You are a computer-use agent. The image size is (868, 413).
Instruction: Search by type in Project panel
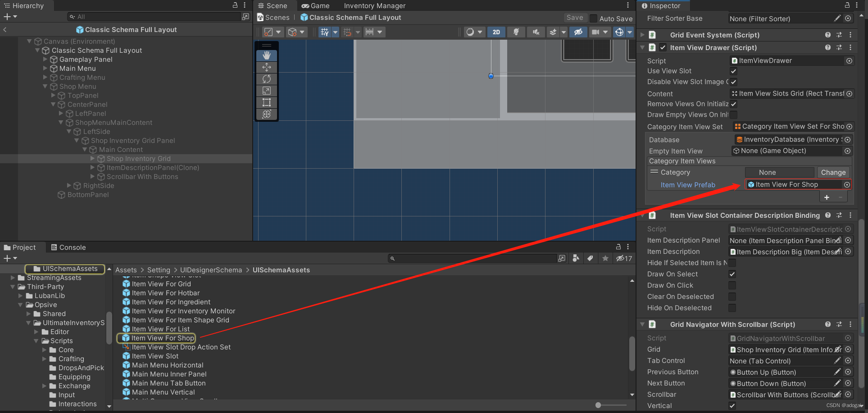click(576, 258)
